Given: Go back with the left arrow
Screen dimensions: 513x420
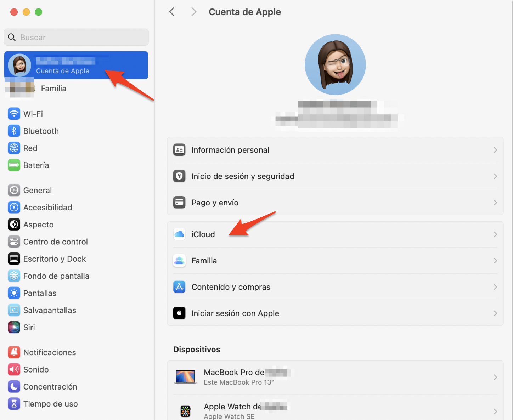Looking at the screenshot, I should pyautogui.click(x=172, y=12).
